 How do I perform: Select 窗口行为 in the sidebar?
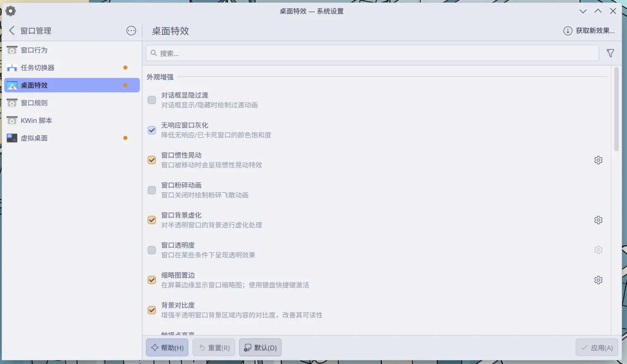(x=34, y=50)
